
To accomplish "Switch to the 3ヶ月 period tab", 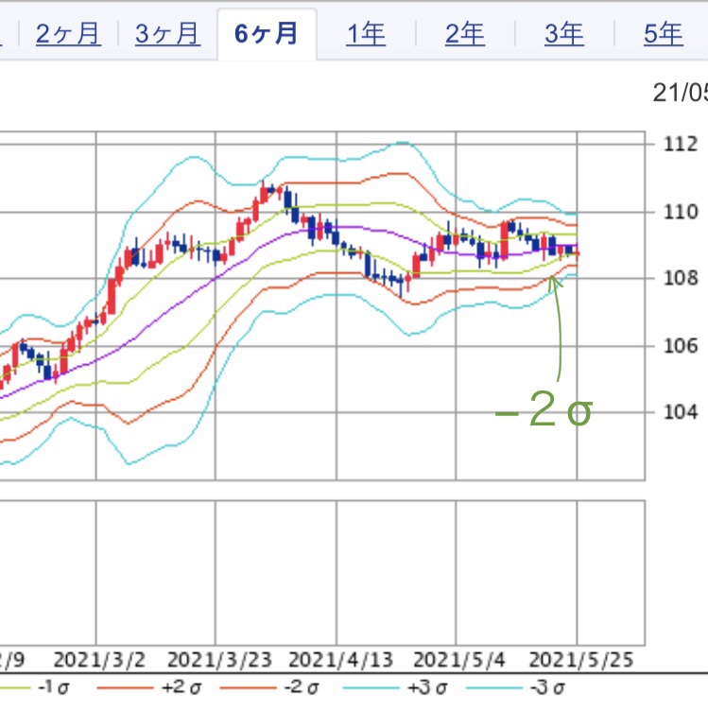I will point(167,34).
